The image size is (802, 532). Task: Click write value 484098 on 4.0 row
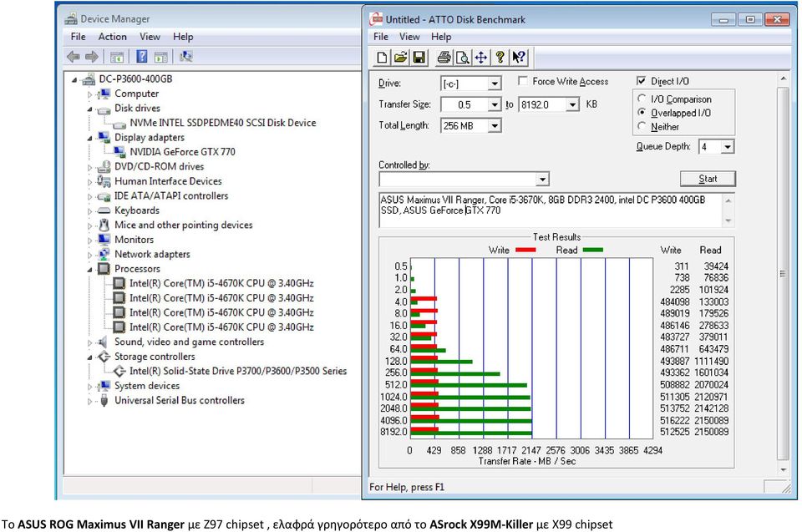point(675,302)
